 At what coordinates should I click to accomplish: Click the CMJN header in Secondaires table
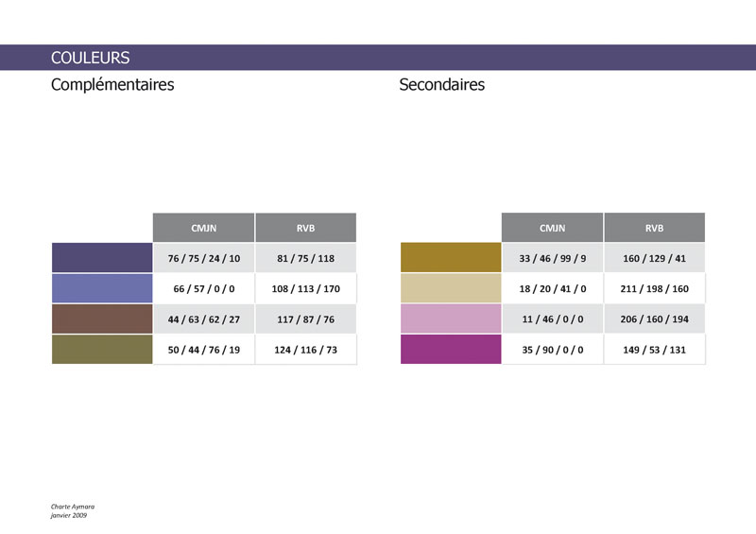coord(552,228)
